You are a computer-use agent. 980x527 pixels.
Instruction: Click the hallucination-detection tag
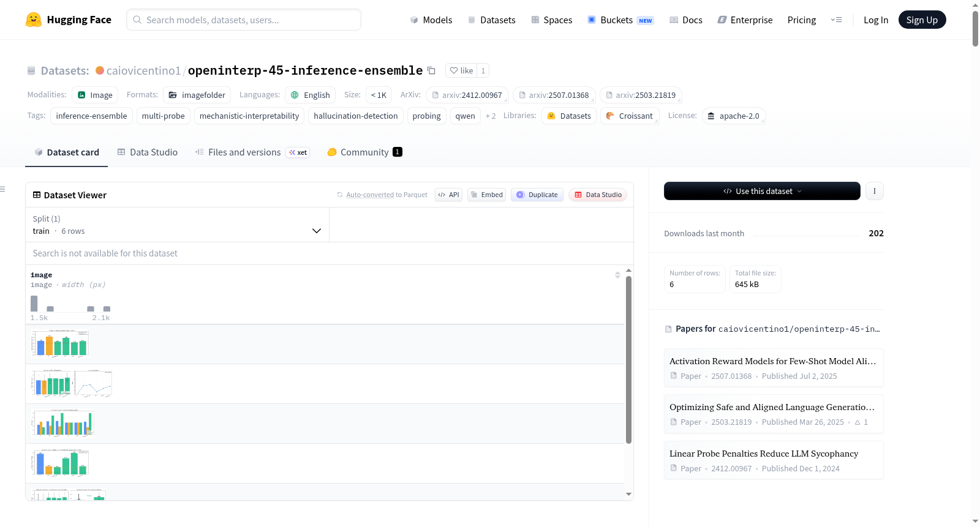[356, 116]
